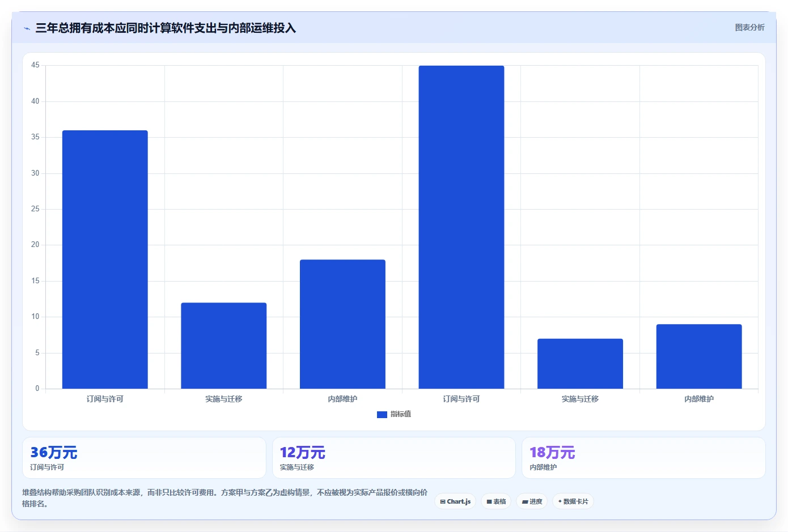Viewport: 788px width, 532px height.
Task: Select the Chart.js tag chip
Action: [455, 501]
